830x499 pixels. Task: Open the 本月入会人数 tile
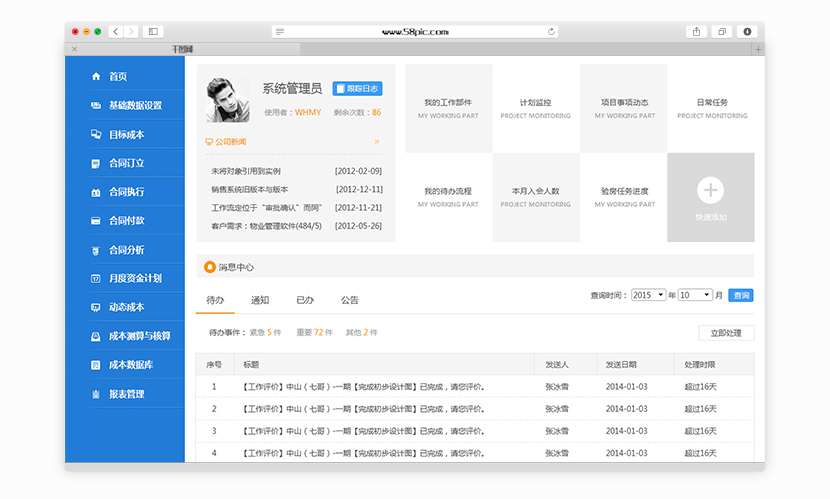point(536,197)
